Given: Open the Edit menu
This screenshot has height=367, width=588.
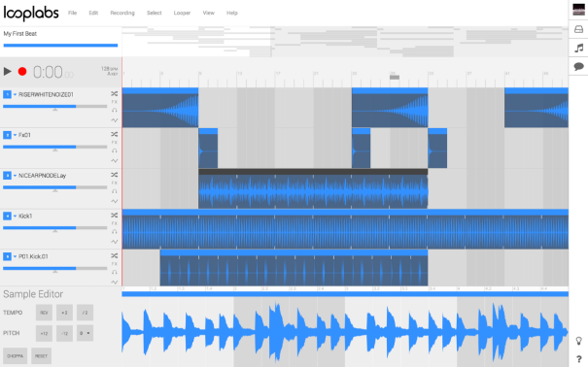Looking at the screenshot, I should pos(93,13).
